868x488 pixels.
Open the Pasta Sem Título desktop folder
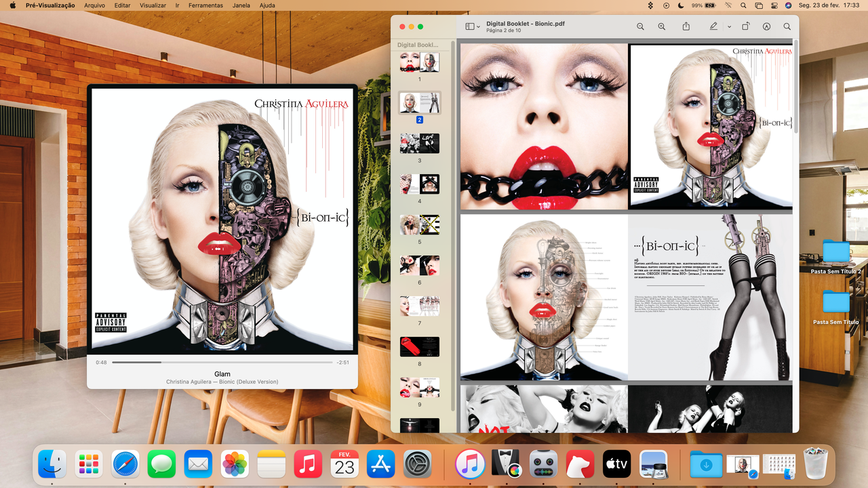836,307
